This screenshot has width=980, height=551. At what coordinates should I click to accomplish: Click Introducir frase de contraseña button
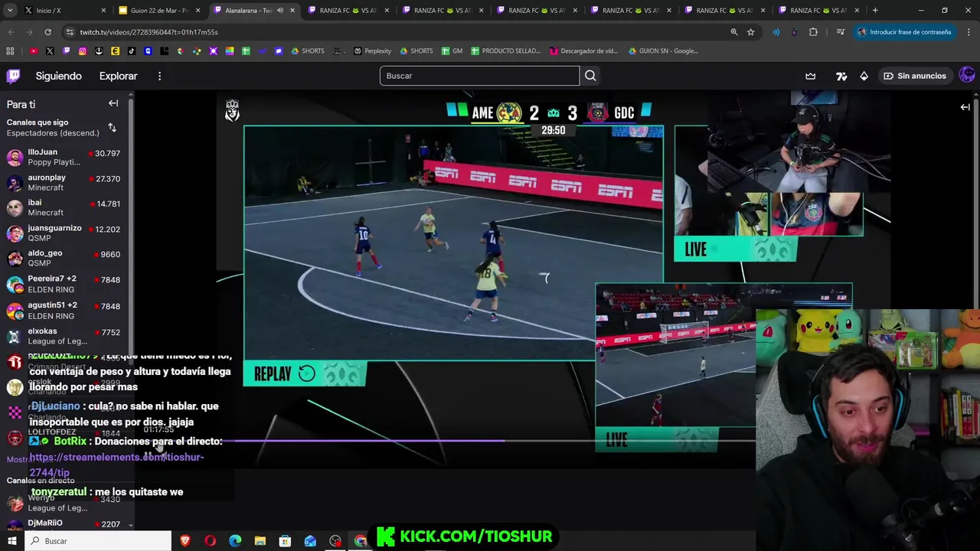[903, 32]
